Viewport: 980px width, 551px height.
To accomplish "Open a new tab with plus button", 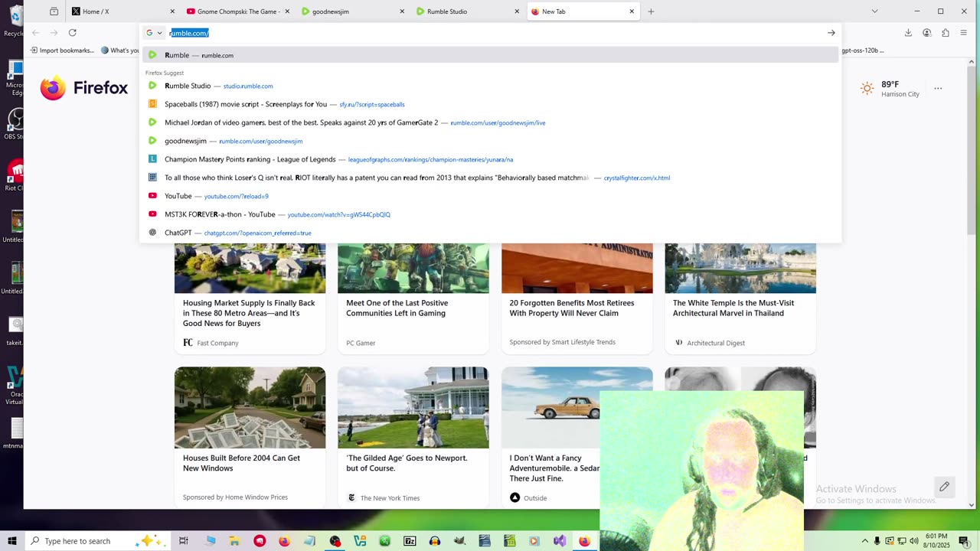I will (651, 11).
